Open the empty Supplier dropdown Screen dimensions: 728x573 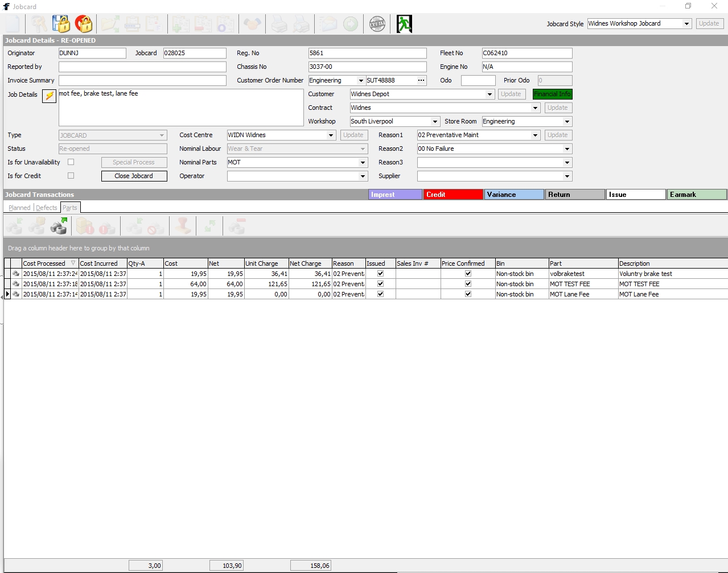point(567,176)
